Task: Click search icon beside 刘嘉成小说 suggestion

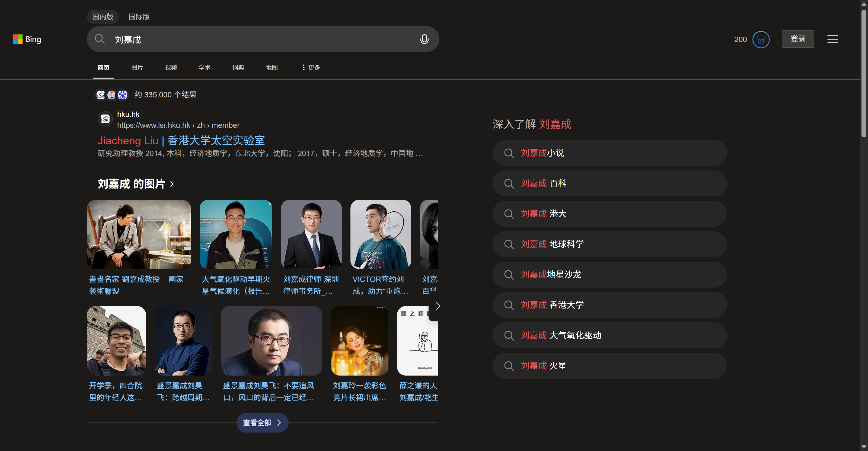Action: [509, 153]
